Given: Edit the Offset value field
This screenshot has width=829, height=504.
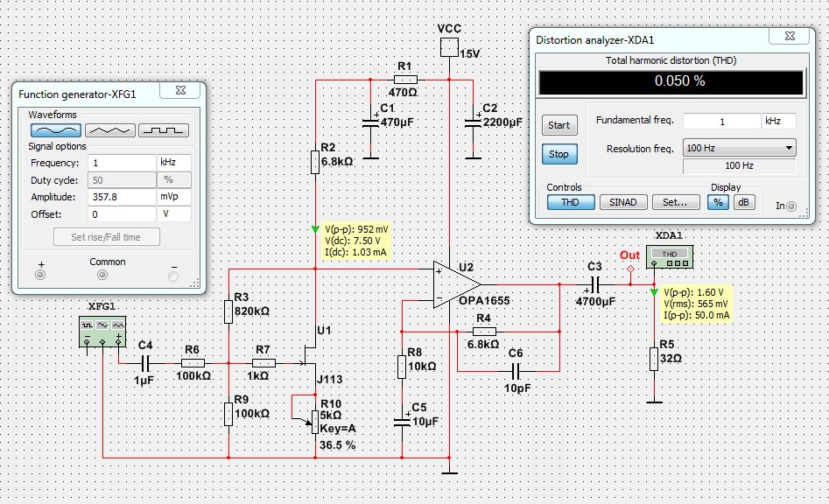Looking at the screenshot, I should tap(123, 214).
